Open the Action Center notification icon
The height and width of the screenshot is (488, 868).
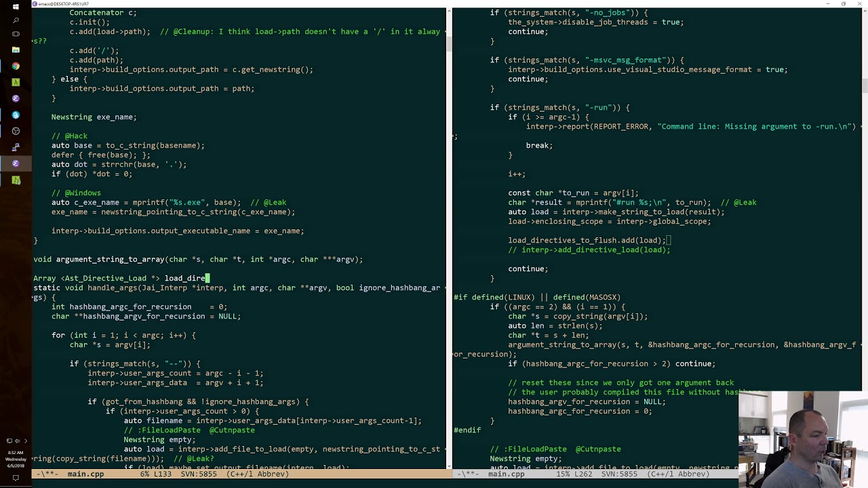(x=16, y=478)
